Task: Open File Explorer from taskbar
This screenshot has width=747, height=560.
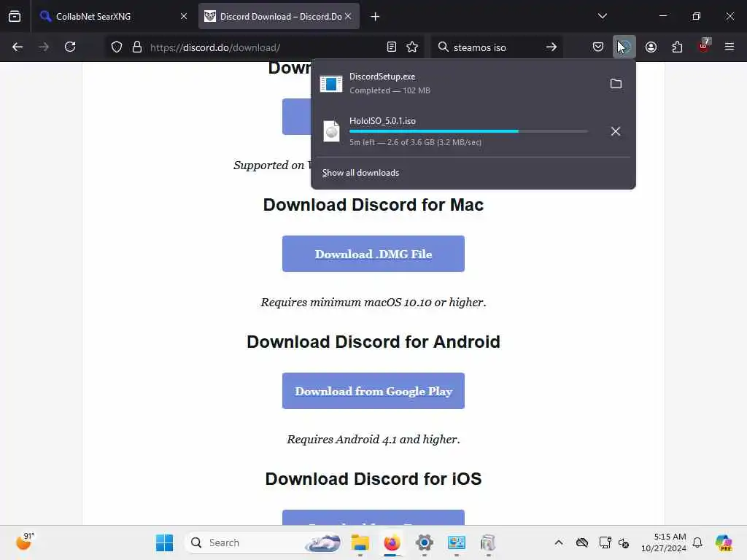Action: 360,542
